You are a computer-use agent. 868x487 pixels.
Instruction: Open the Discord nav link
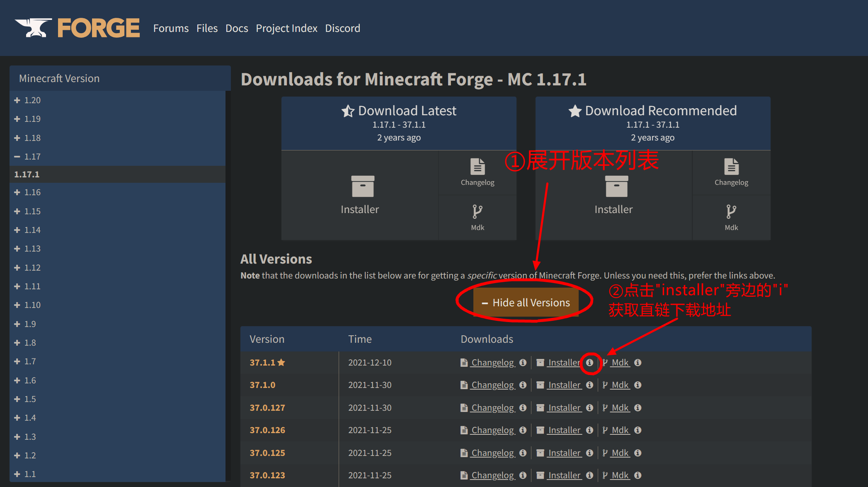tap(342, 28)
